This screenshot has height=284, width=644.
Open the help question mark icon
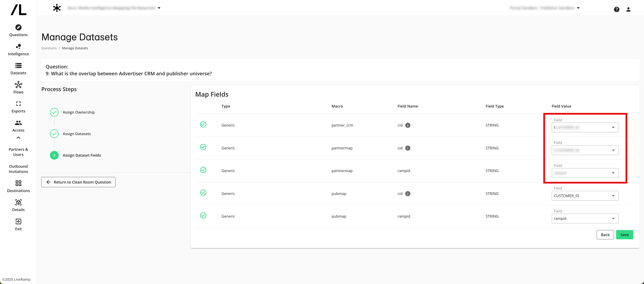pyautogui.click(x=617, y=9)
